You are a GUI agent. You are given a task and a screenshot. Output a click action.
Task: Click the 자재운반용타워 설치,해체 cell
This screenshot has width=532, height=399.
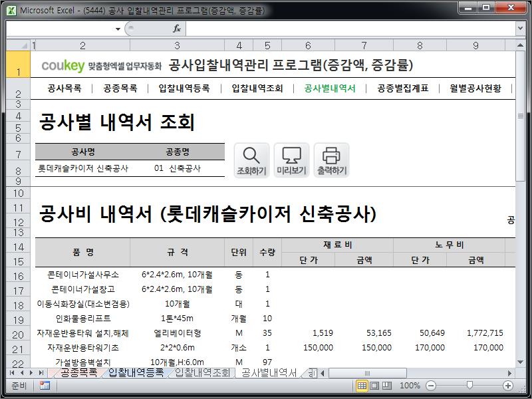click(83, 333)
